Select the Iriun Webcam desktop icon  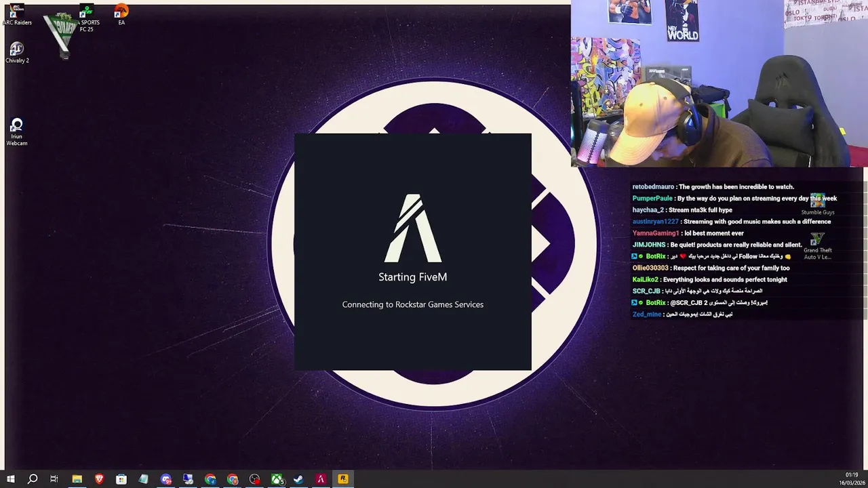(17, 132)
